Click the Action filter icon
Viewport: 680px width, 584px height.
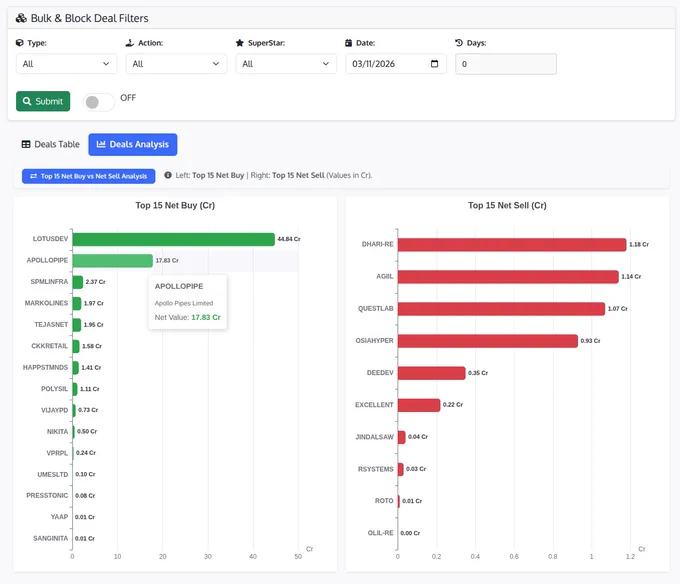click(130, 43)
